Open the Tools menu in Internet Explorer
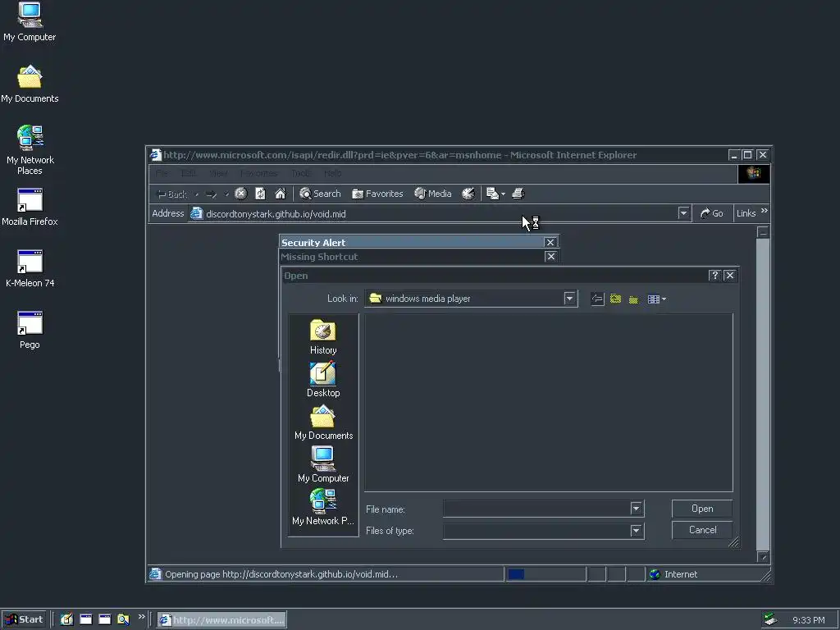The height and width of the screenshot is (630, 840). (x=301, y=173)
